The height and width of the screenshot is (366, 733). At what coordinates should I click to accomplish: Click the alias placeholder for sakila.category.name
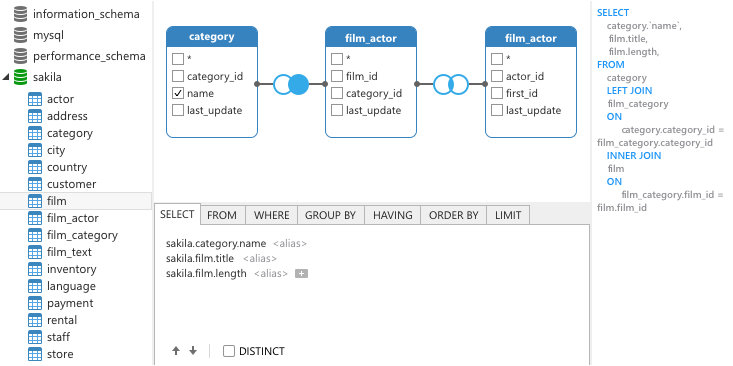point(290,244)
